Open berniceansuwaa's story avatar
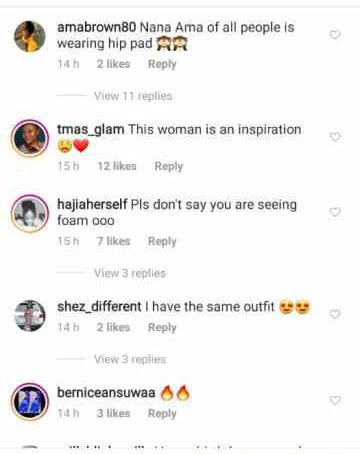This screenshot has width=360, height=454. tap(30, 402)
